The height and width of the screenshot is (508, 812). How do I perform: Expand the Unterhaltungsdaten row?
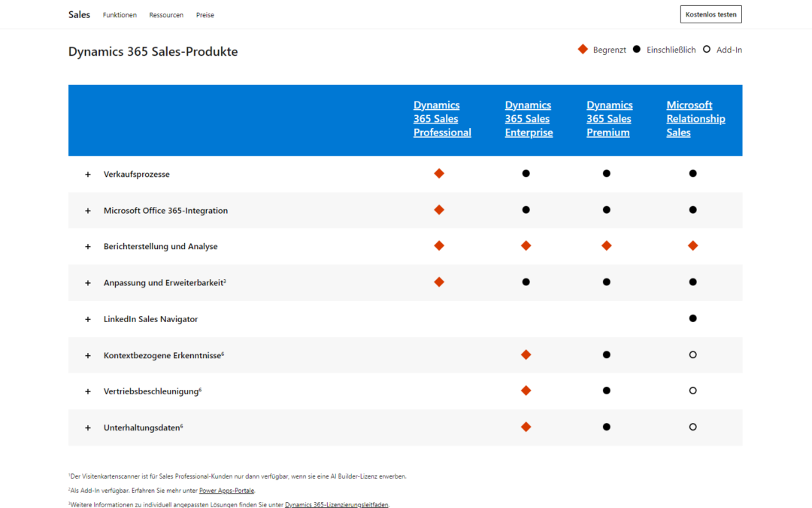pos(87,427)
